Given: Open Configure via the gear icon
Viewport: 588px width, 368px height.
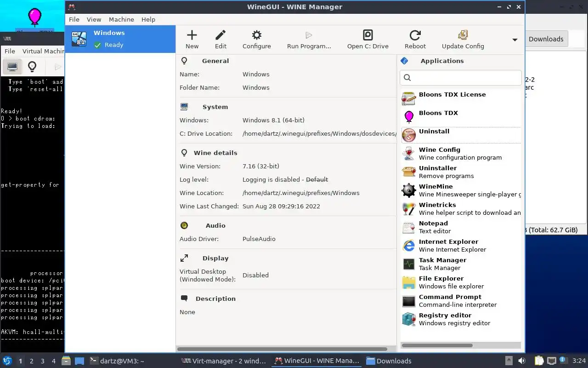Looking at the screenshot, I should [x=257, y=35].
